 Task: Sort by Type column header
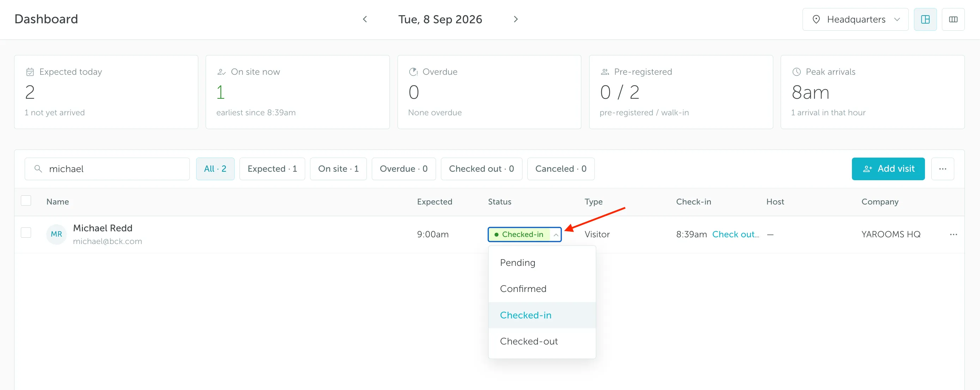(593, 202)
